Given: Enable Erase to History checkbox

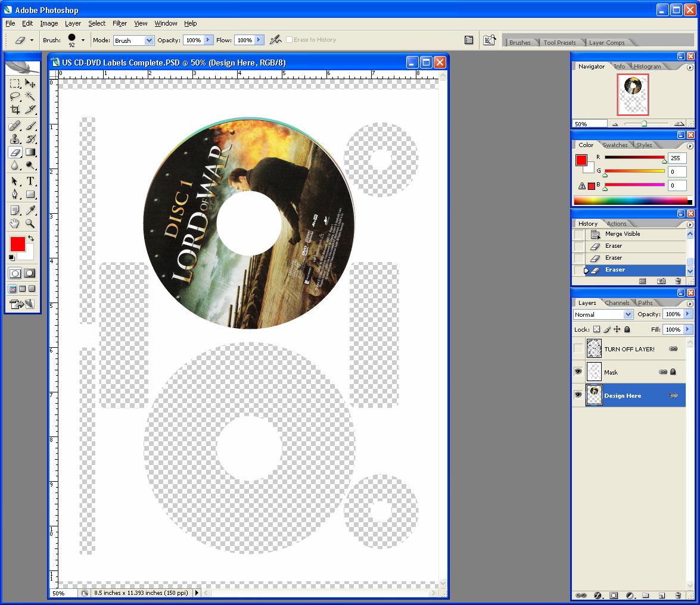Looking at the screenshot, I should tap(289, 40).
